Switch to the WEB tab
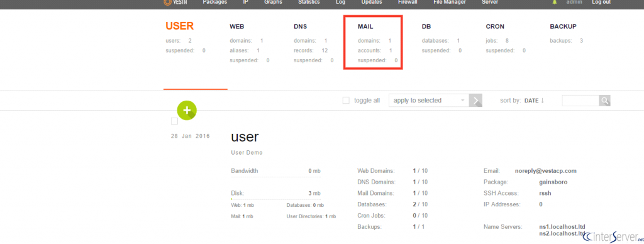This screenshot has height=244, width=644. tap(237, 26)
